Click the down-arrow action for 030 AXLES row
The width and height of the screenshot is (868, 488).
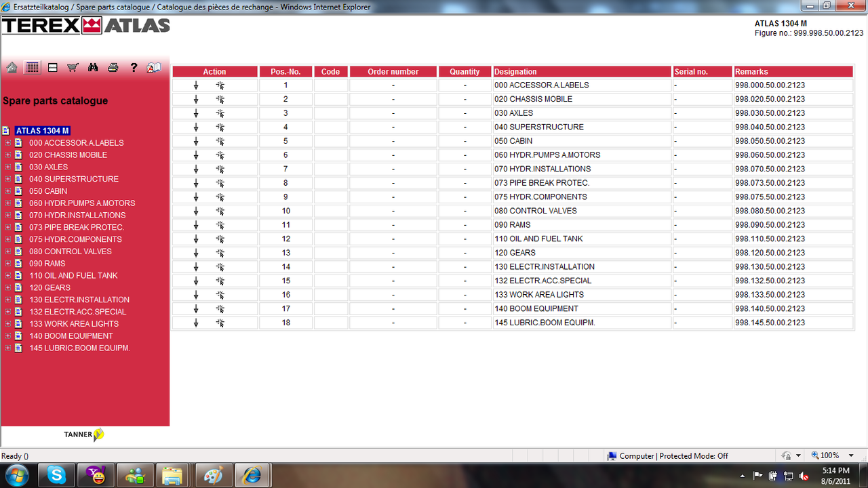(196, 113)
